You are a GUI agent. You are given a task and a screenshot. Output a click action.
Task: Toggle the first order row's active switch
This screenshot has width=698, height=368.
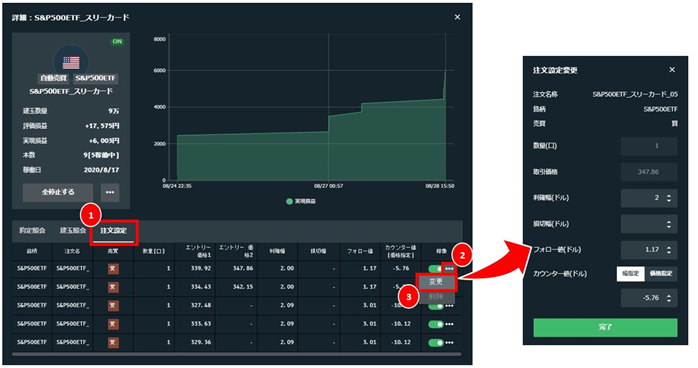435,269
